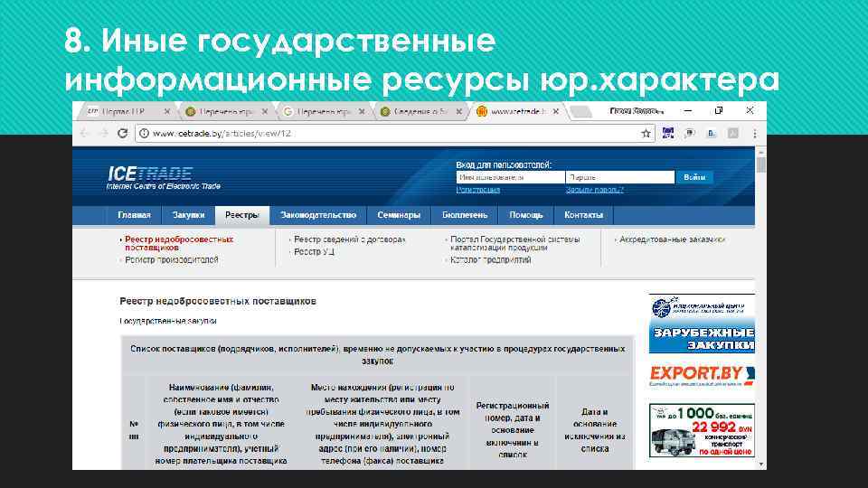Open the 'Регистрация' link

477,190
